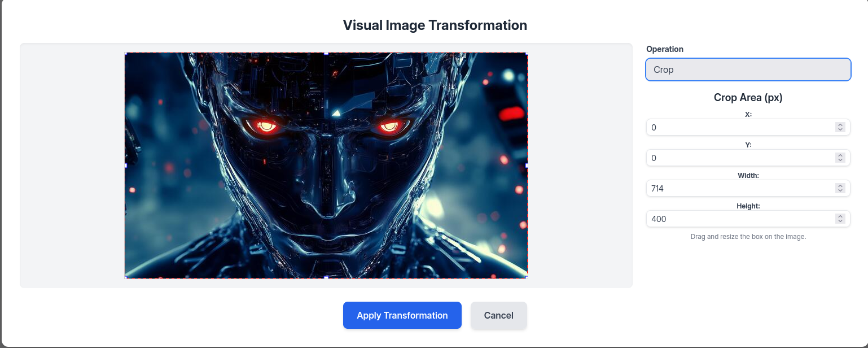The image size is (868, 348).
Task: Click the bottom-right crop corner handle
Action: (x=527, y=277)
